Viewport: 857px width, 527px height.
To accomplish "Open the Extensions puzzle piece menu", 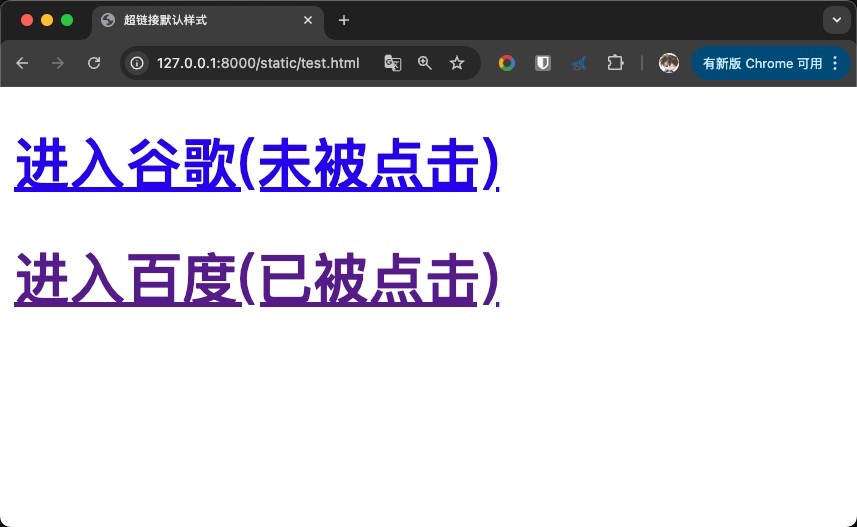I will 615,63.
